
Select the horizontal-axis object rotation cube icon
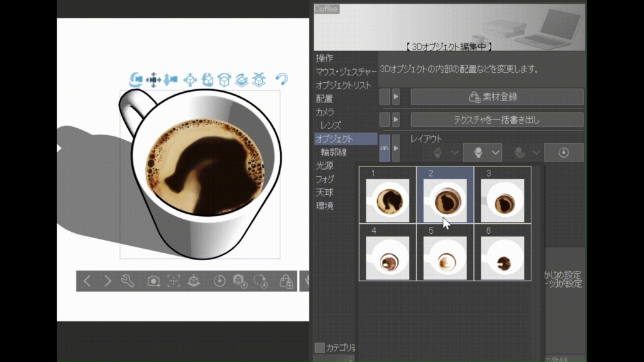coord(241,79)
